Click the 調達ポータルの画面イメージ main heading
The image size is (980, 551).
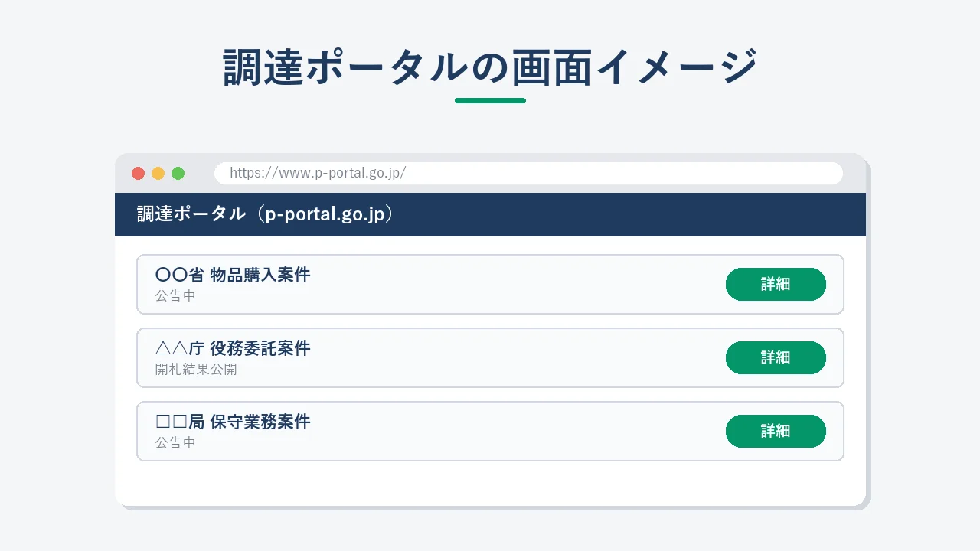(x=490, y=67)
